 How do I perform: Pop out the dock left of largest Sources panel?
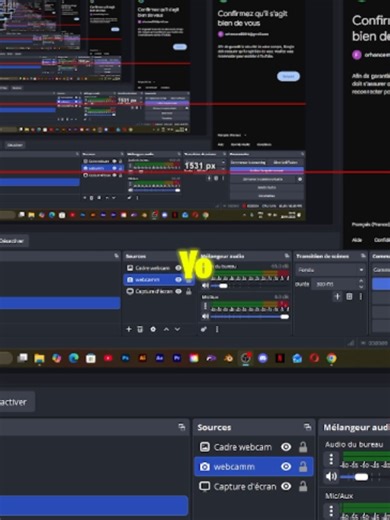182,427
